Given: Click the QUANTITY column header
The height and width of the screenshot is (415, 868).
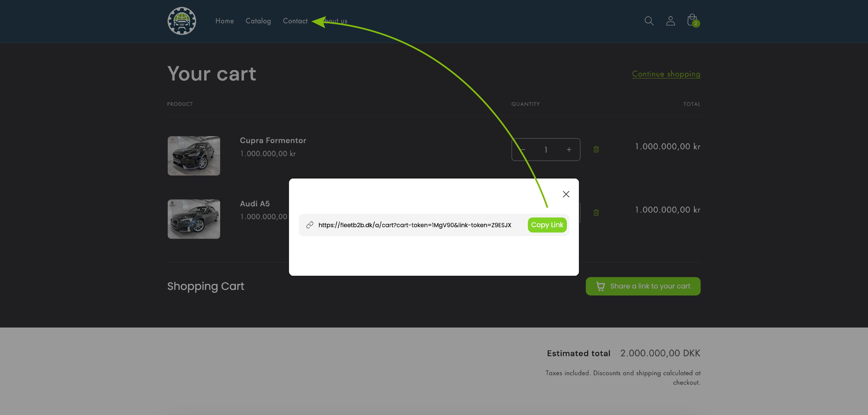Looking at the screenshot, I should coord(525,104).
